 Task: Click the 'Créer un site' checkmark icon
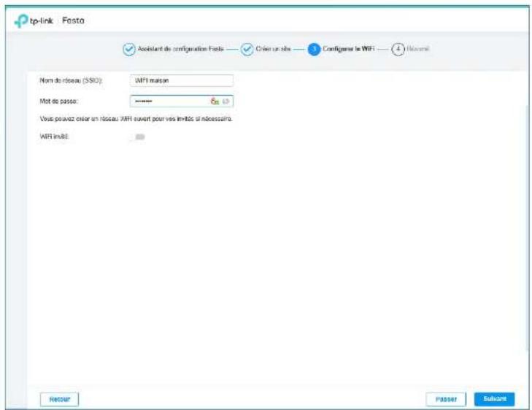click(x=247, y=49)
